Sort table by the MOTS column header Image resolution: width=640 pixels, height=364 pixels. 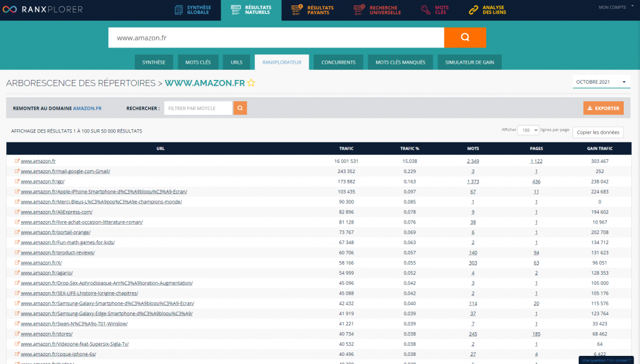point(473,149)
